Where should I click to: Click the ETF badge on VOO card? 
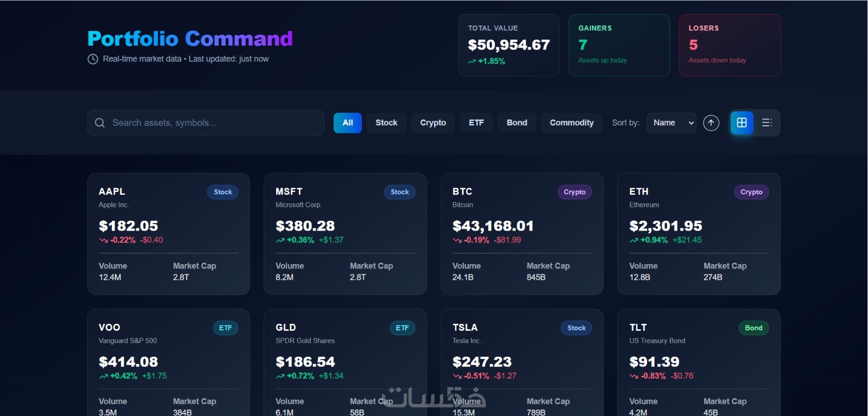click(x=226, y=328)
